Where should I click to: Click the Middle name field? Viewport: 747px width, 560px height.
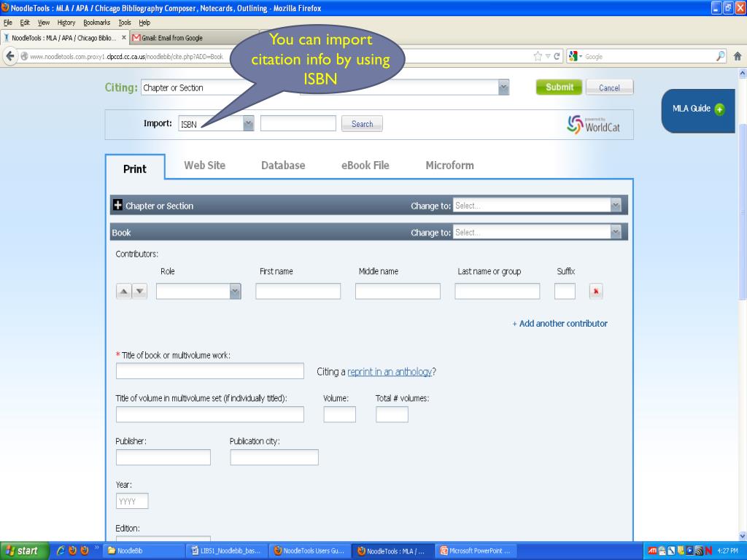[398, 291]
